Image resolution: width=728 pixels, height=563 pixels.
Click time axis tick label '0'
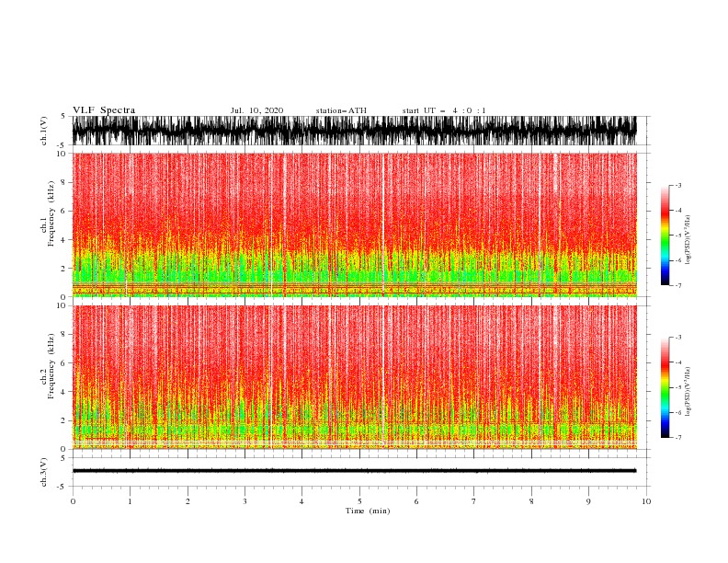click(x=73, y=501)
